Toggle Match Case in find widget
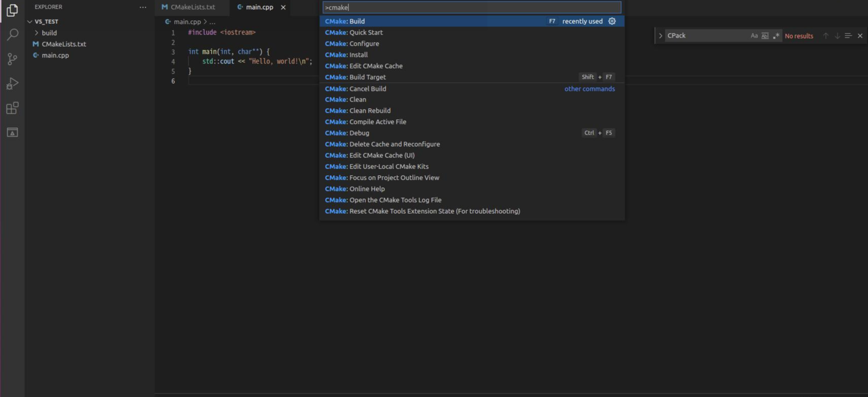 point(754,36)
